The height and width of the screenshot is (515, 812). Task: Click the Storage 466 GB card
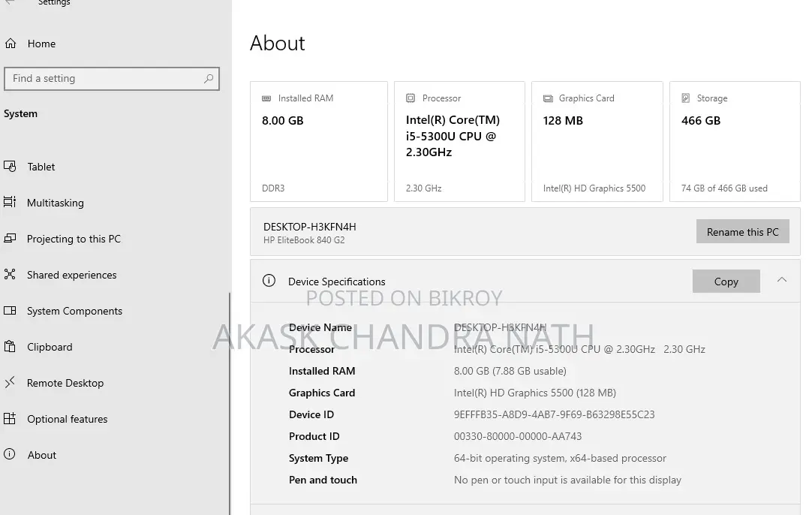735,141
